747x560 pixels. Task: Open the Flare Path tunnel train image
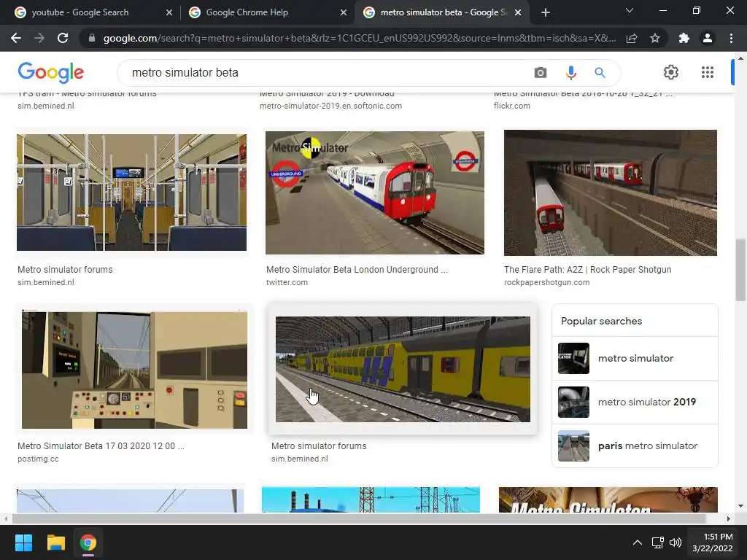[x=611, y=192]
